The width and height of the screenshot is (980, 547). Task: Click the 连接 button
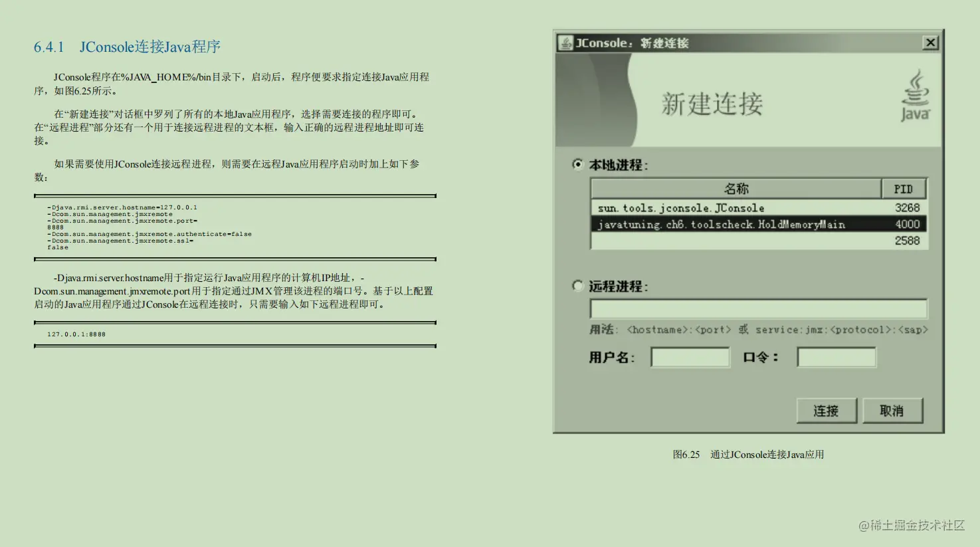[826, 410]
